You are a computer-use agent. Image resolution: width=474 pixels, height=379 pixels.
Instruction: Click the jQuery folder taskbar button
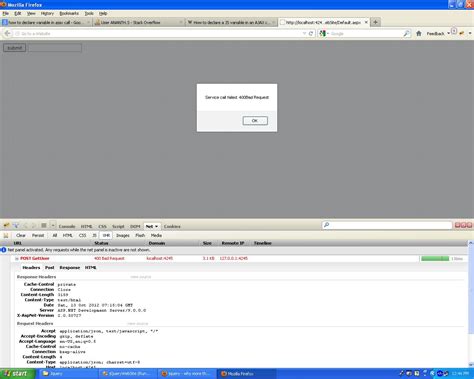(x=68, y=374)
